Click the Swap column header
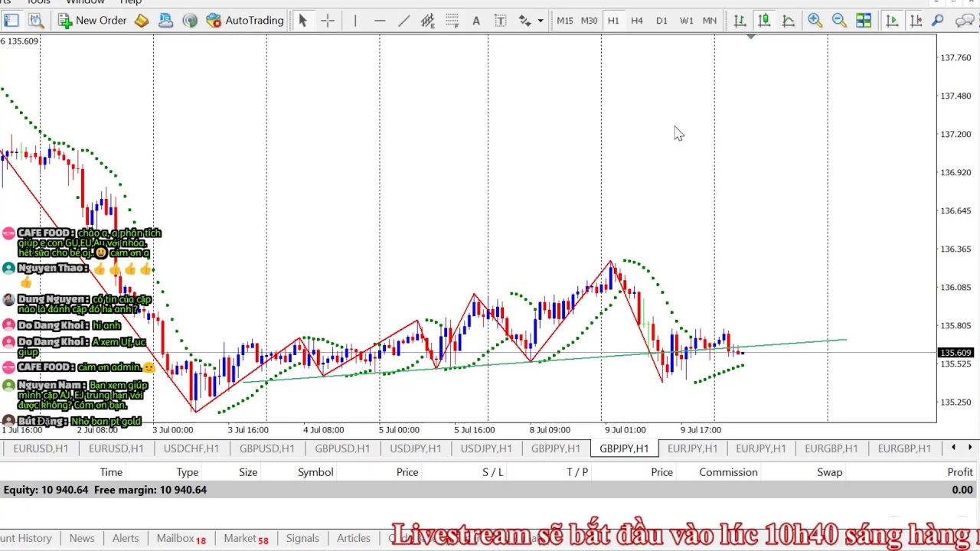980x551 pixels. pos(829,472)
